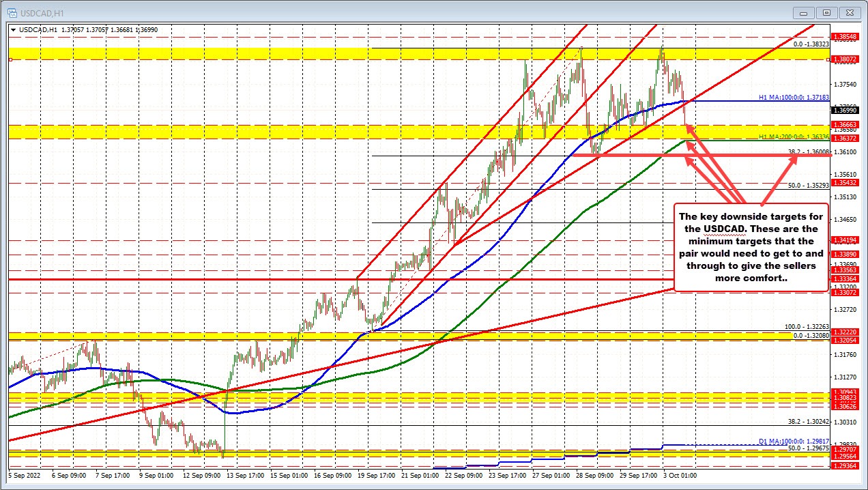Click the chart window icon beside USDCAD,H1 title
Image resolution: width=868 pixels, height=490 pixels.
[13, 12]
